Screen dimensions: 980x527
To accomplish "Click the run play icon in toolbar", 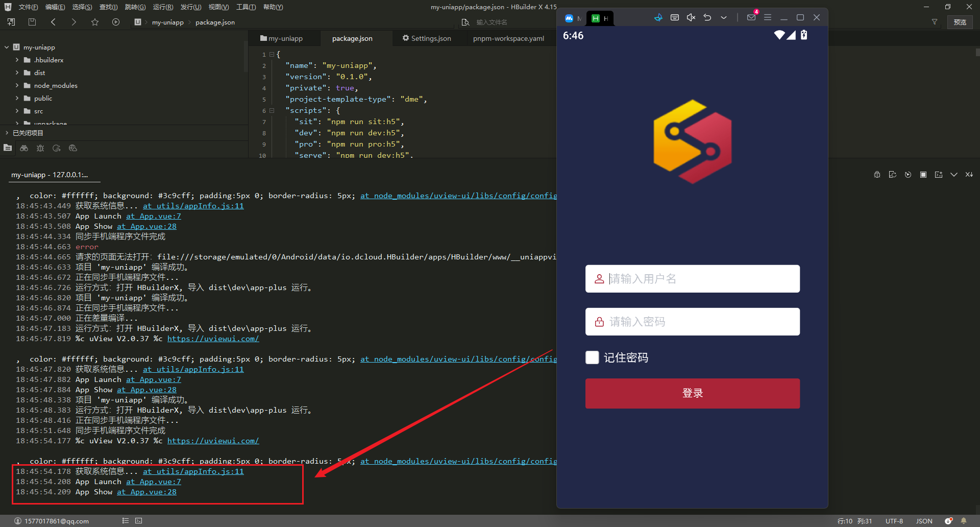I will pos(116,22).
